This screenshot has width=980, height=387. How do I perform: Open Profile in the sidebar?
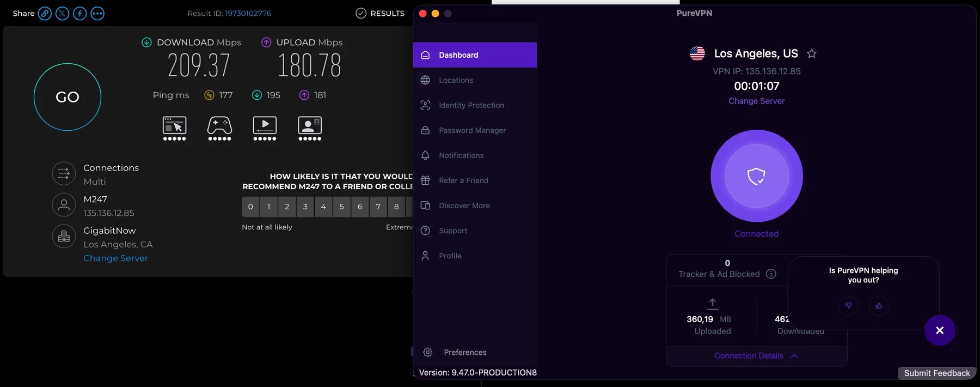click(x=475, y=256)
